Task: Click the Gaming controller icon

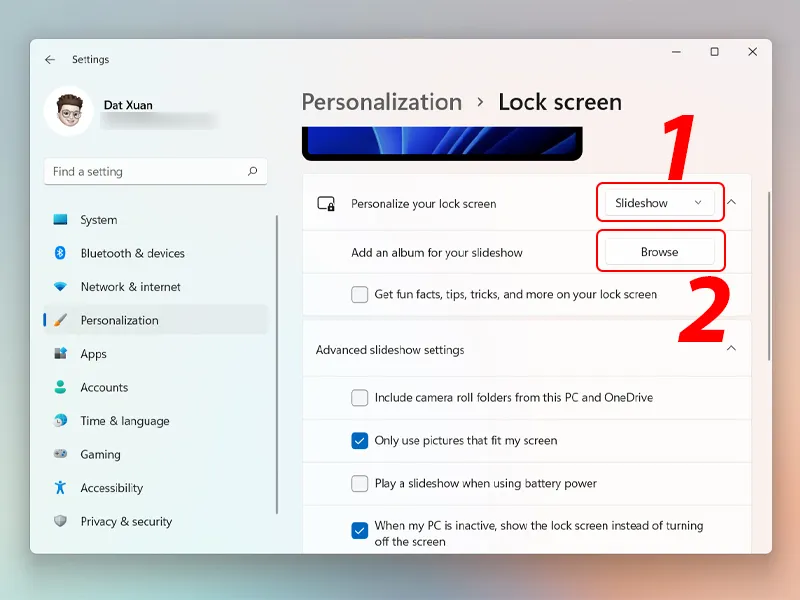Action: 60,455
